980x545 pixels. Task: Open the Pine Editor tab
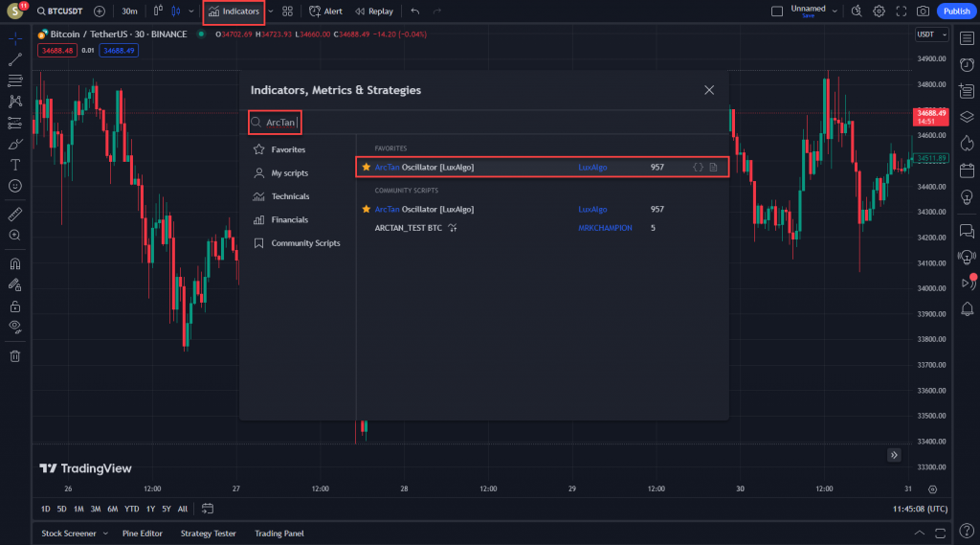coord(142,534)
